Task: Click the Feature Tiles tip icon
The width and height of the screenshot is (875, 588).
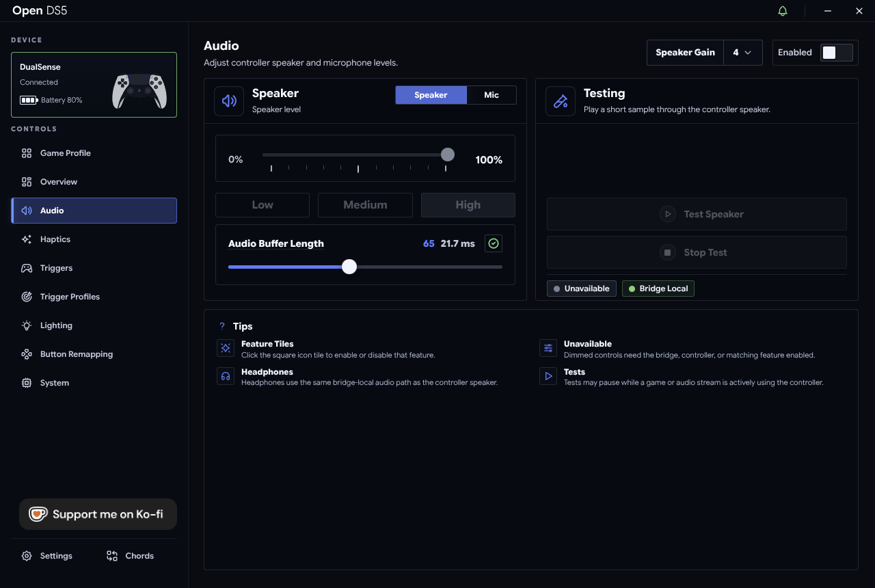Action: pyautogui.click(x=226, y=349)
